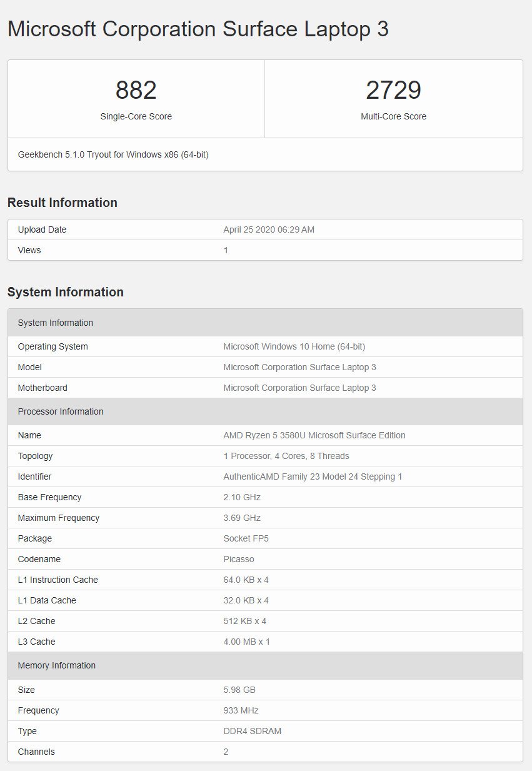Click the "Maximum Frequency" row label

pyautogui.click(x=59, y=518)
